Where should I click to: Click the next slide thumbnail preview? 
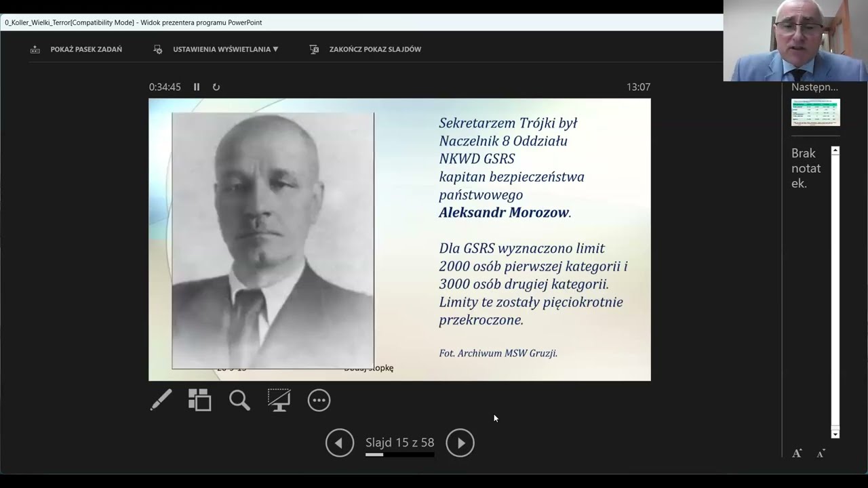coord(816,113)
